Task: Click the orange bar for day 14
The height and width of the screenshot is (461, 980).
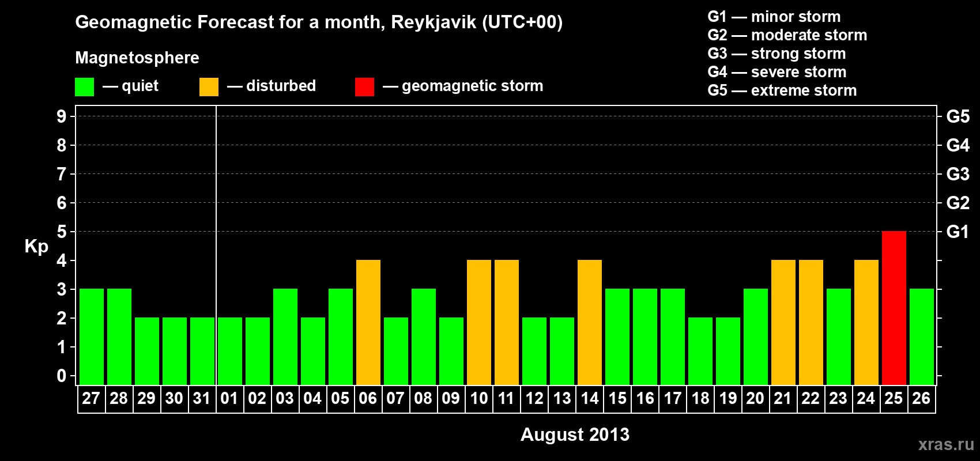Action: tap(590, 322)
